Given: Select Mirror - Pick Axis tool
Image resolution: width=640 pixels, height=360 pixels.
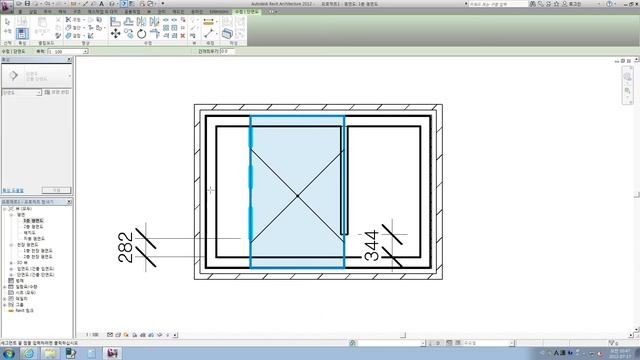Looking at the screenshot, I should click(x=141, y=21).
